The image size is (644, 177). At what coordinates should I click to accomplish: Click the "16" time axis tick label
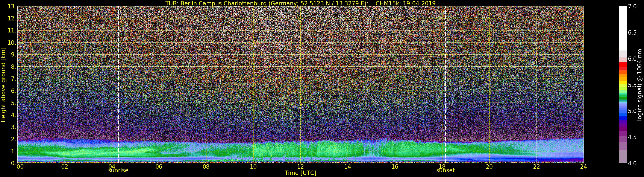point(395,166)
